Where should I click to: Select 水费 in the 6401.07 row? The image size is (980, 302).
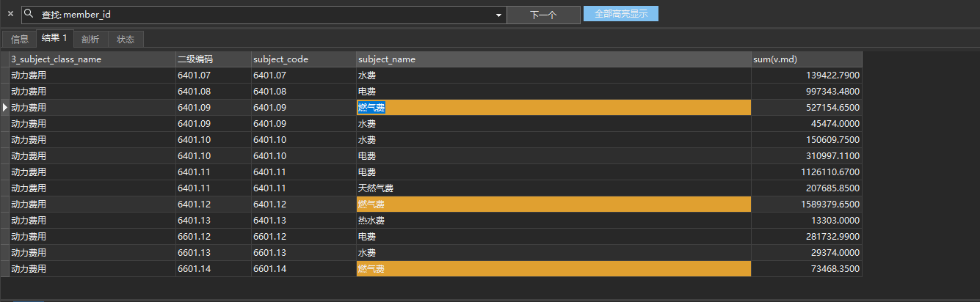point(553,75)
